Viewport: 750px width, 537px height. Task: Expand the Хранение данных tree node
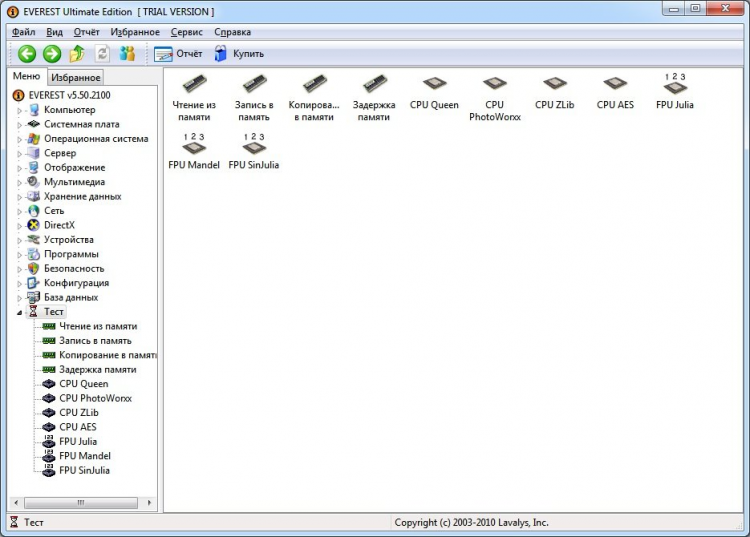click(x=20, y=197)
